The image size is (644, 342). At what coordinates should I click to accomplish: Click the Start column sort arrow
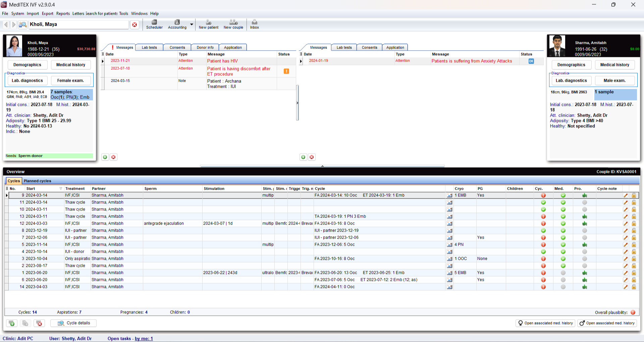coord(61,189)
